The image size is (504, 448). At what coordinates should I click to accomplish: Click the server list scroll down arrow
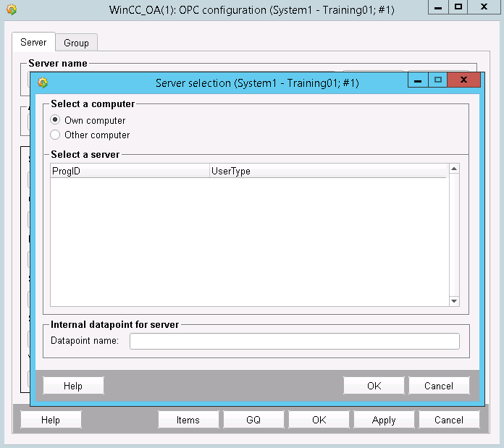(454, 300)
